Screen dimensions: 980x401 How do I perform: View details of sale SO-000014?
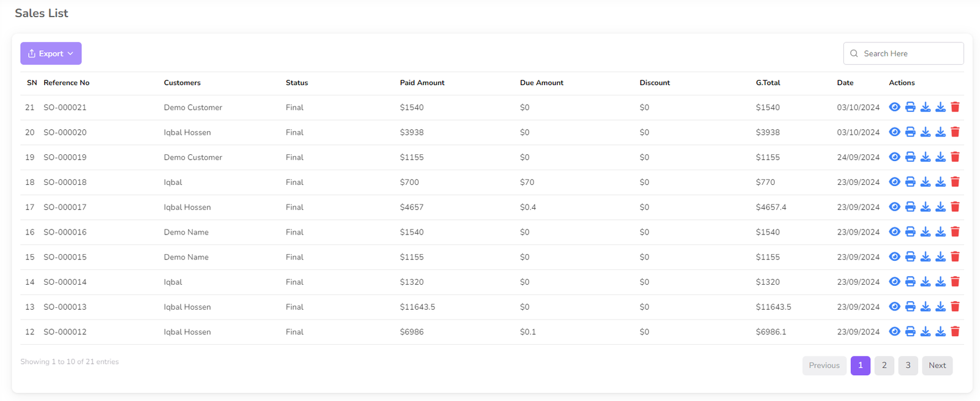click(x=894, y=282)
